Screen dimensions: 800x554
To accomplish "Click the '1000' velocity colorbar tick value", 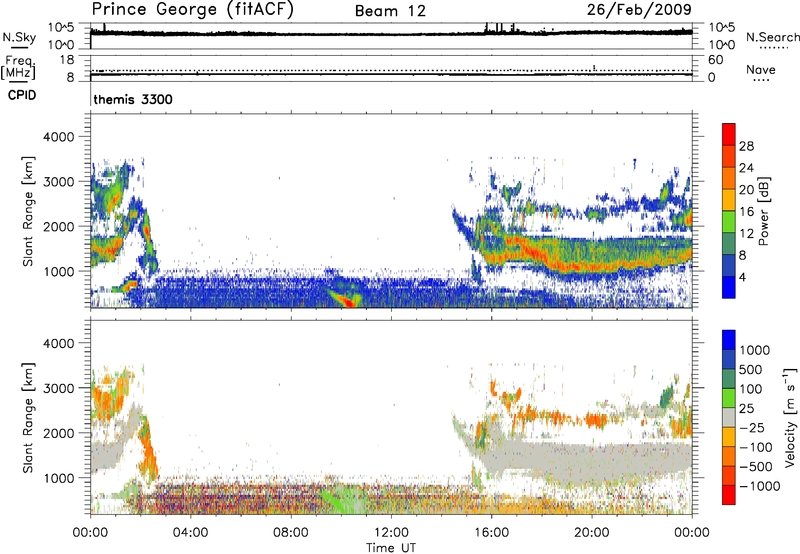I will (x=754, y=350).
